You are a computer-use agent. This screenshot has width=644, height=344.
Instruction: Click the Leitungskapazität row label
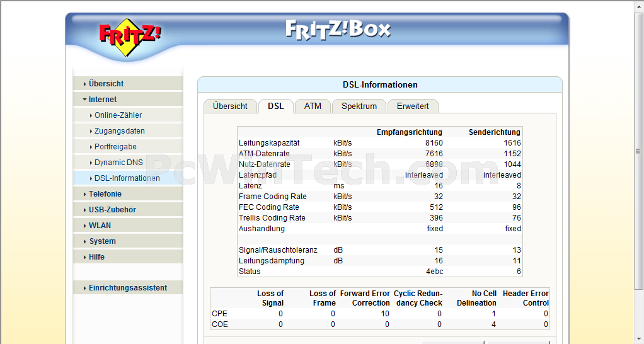269,143
